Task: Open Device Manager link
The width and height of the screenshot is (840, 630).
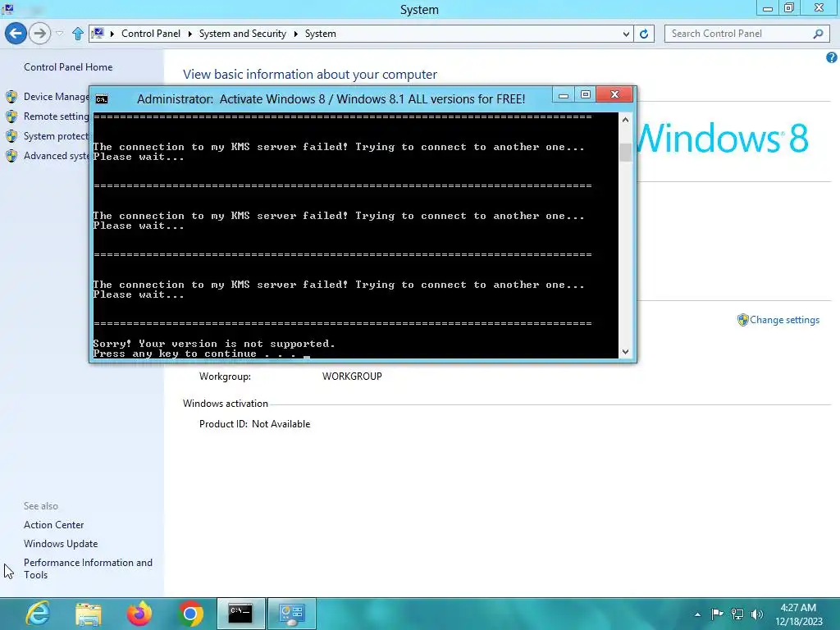Action: click(57, 97)
